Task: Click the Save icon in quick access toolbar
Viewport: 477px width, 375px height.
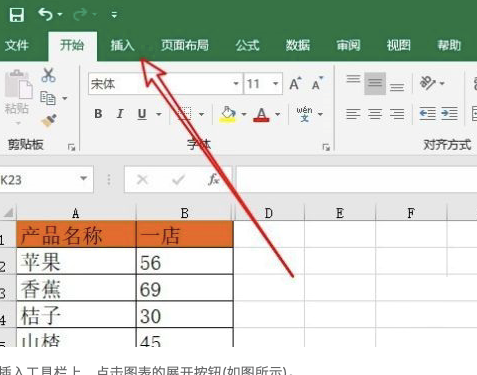Action: click(x=16, y=15)
